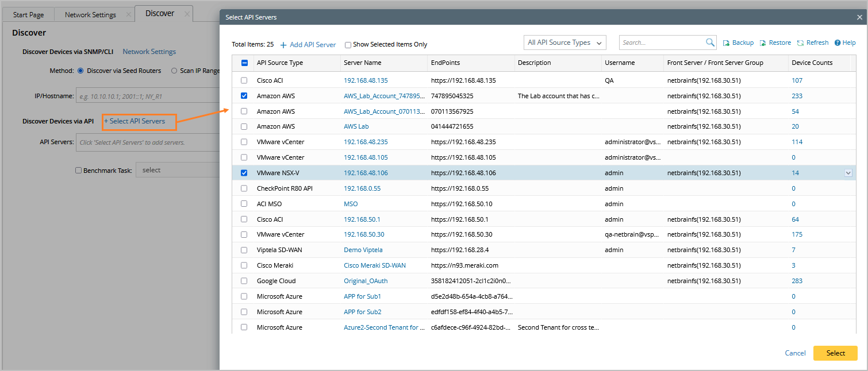This screenshot has width=868, height=371.
Task: Open the Cisco Meraki SD-WAN server link
Action: [x=375, y=265]
